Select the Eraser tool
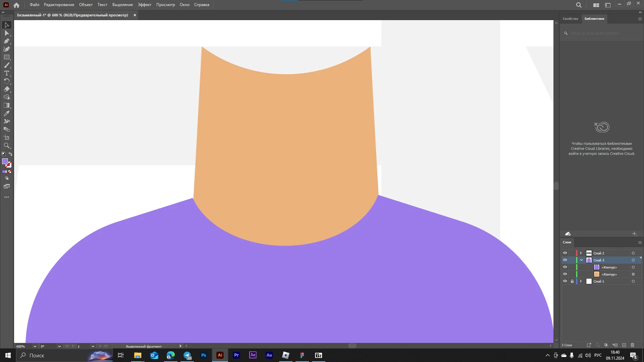 pyautogui.click(x=6, y=89)
